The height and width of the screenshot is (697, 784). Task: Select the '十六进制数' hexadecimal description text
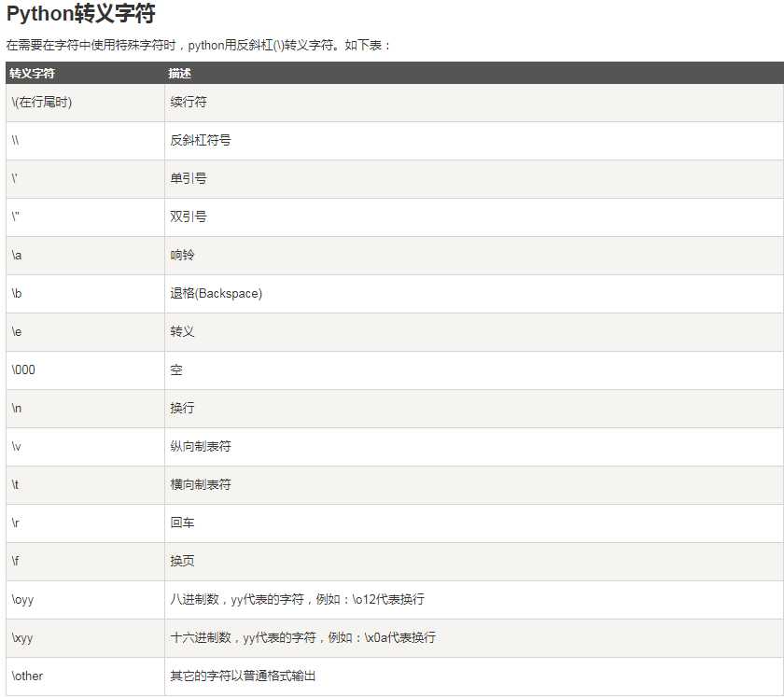(x=303, y=637)
